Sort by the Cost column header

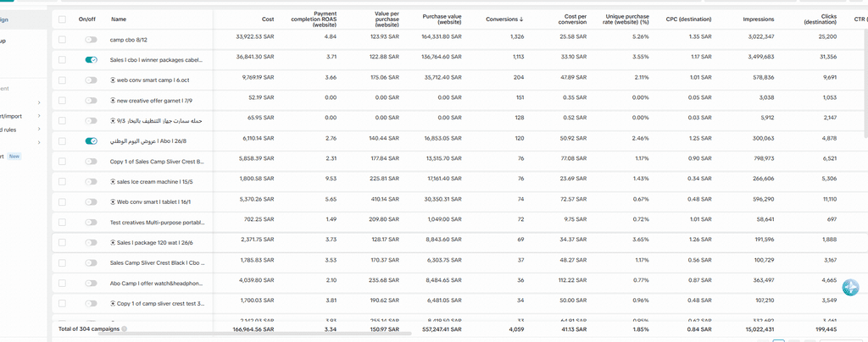(268, 19)
